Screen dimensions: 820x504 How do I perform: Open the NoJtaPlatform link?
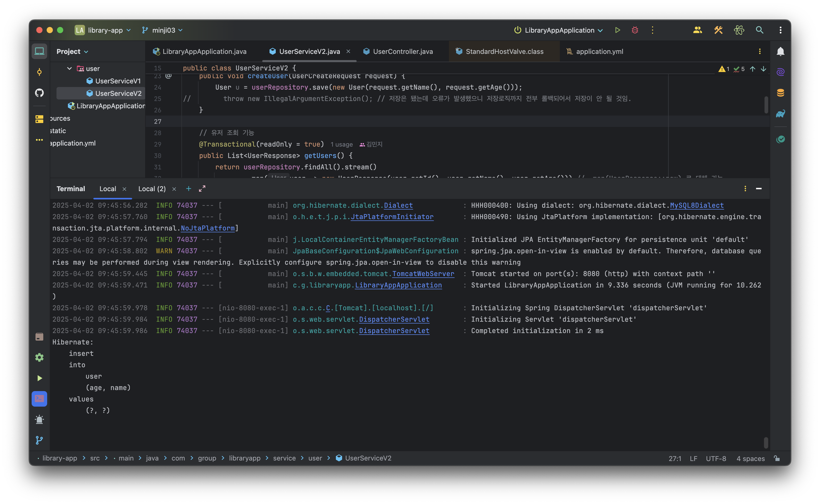[207, 228]
